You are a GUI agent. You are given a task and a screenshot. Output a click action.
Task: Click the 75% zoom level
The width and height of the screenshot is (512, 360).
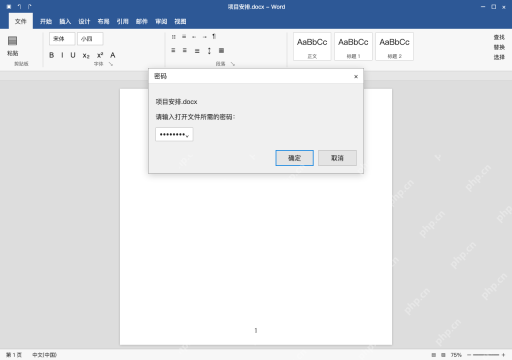click(456, 355)
